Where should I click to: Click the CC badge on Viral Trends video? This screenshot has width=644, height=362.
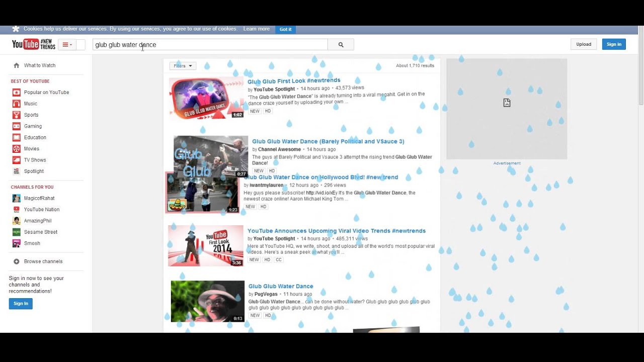pyautogui.click(x=279, y=260)
